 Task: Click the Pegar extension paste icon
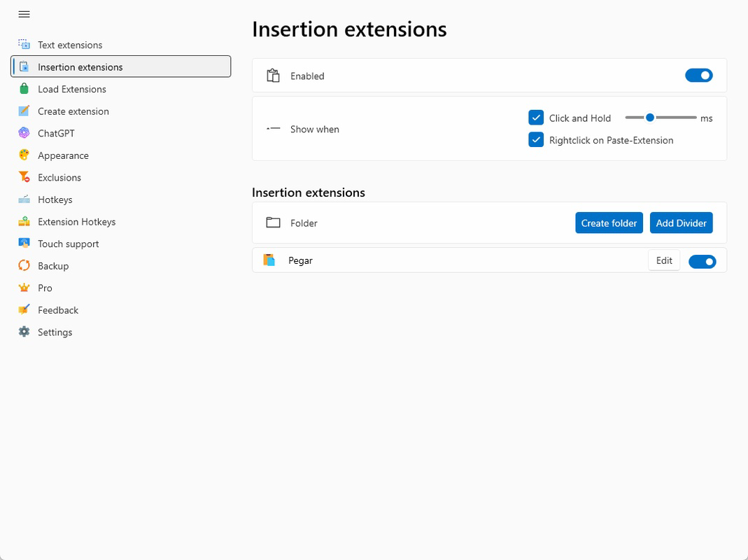(269, 260)
